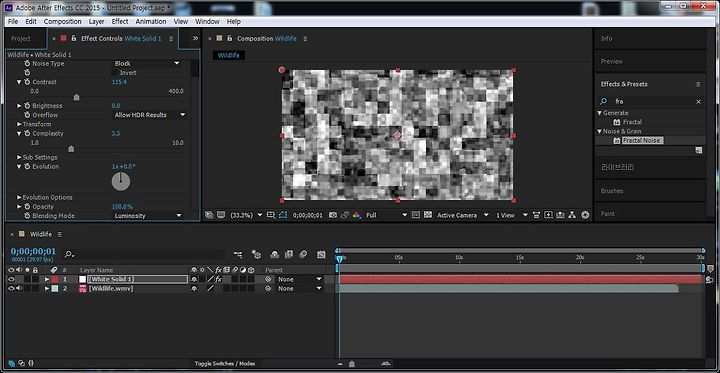The height and width of the screenshot is (373, 720).
Task: Expand Sub Settings group
Action: pos(19,157)
